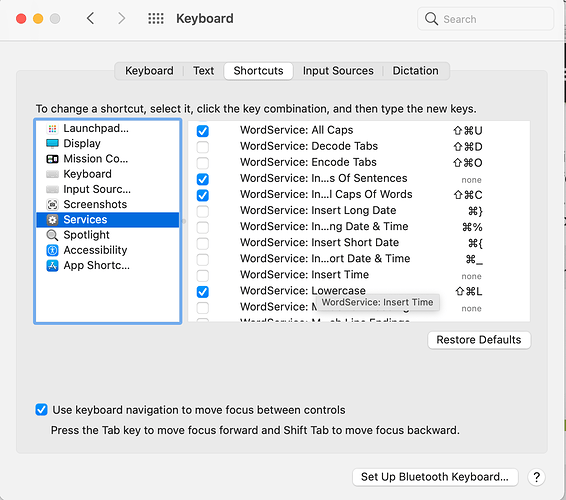Enable WordService: Decode Tabs checkbox

(203, 147)
